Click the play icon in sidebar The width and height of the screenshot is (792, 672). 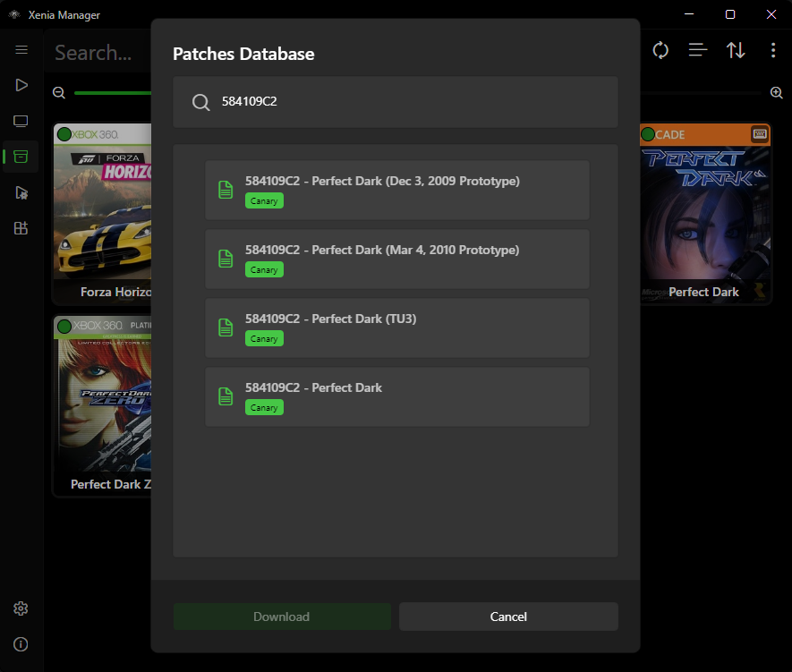21,85
